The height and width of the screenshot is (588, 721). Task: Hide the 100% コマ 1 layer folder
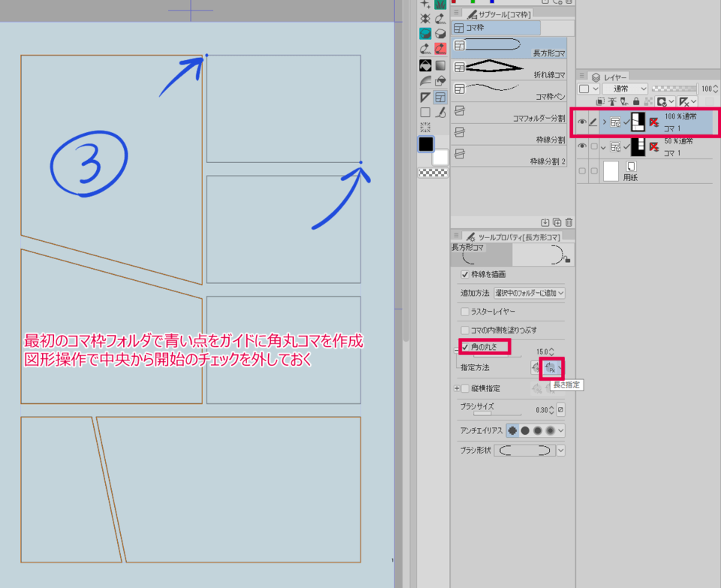tap(581, 122)
